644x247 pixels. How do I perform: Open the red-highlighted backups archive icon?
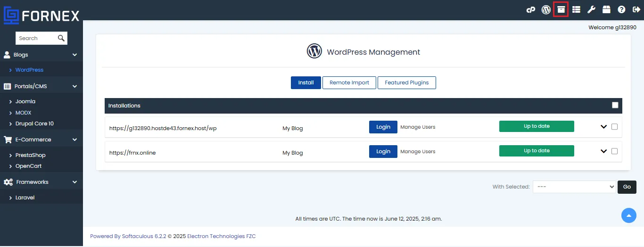pos(561,9)
